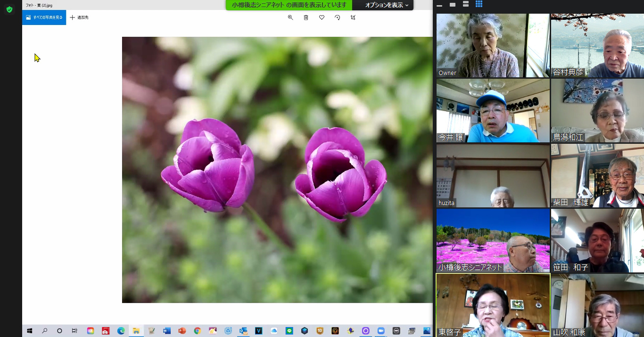The image size is (644, 337).
Task: Click the 追加先 add-to button
Action: [79, 17]
